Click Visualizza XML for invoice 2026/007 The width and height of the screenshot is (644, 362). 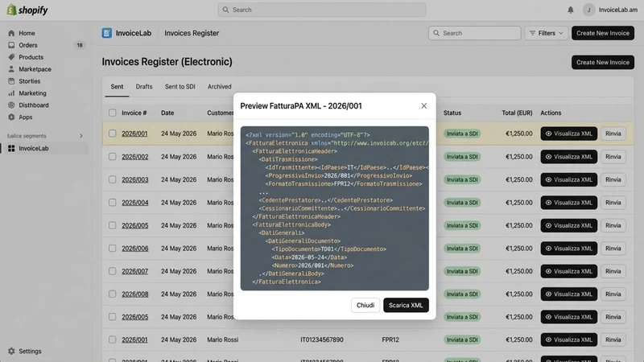point(569,271)
